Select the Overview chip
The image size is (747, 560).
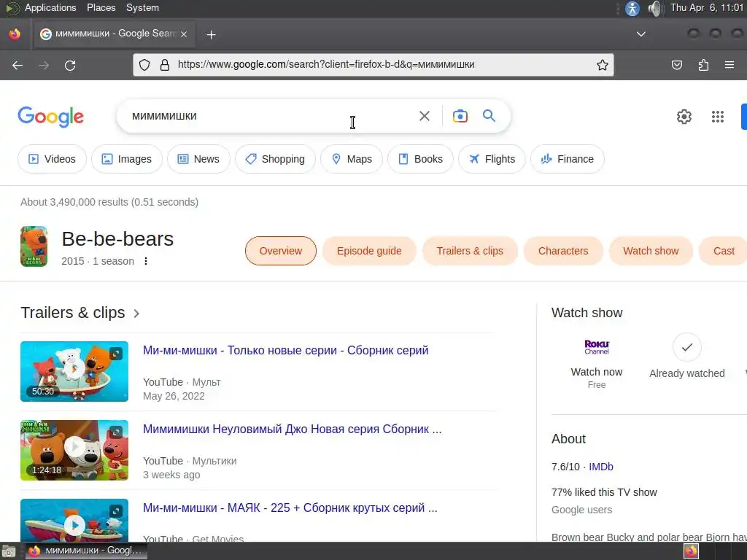281,251
